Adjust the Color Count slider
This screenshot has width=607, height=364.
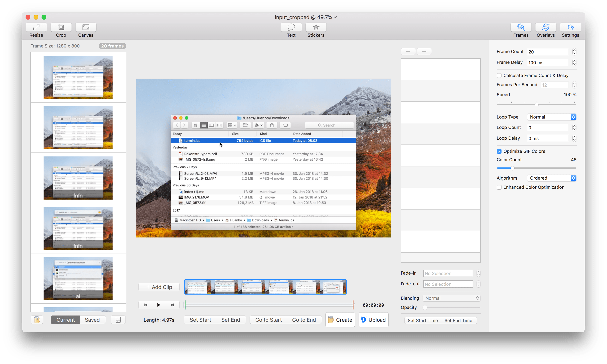[x=512, y=168]
